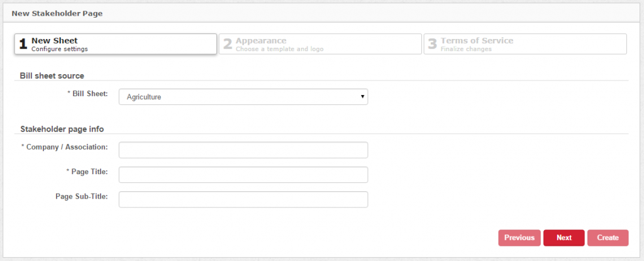Click the "Bill sheet source" section heading
This screenshot has width=644, height=261.
tap(52, 75)
